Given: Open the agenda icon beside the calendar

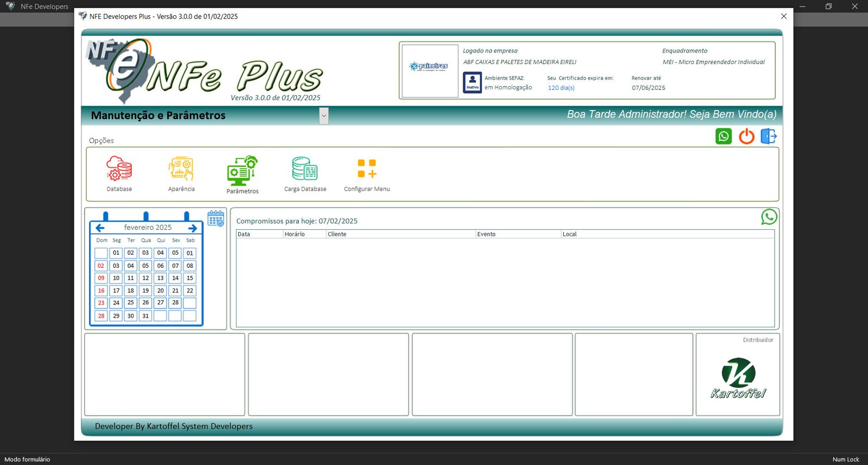Looking at the screenshot, I should tap(216, 218).
